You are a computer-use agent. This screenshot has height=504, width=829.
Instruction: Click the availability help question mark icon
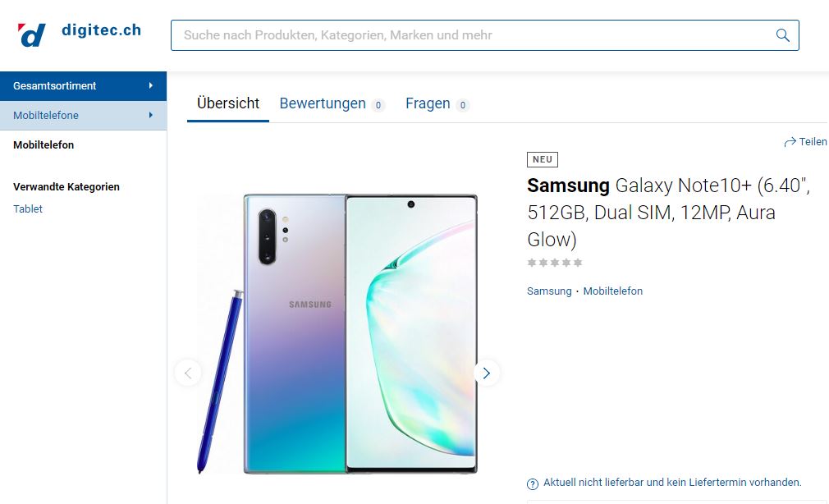[533, 483]
